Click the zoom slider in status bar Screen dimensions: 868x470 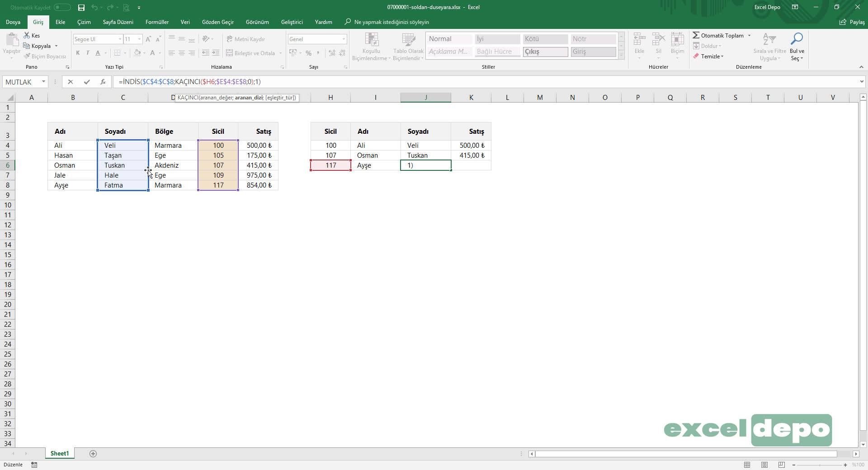(x=820, y=465)
